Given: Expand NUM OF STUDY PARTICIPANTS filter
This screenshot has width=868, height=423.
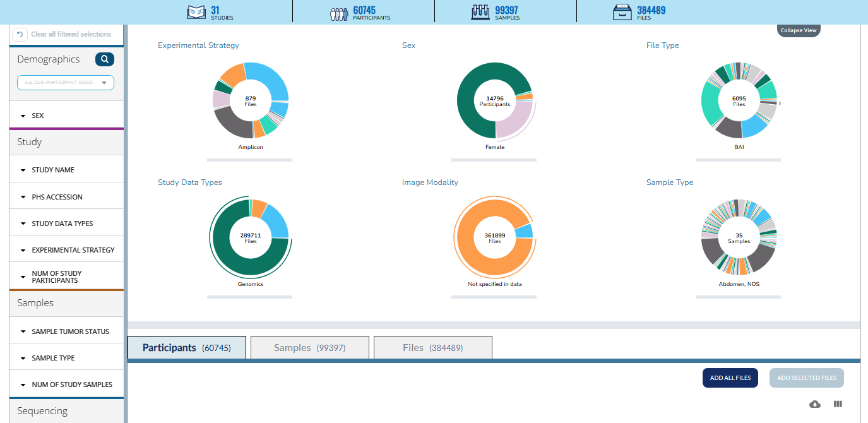Looking at the screenshot, I should click(x=66, y=277).
